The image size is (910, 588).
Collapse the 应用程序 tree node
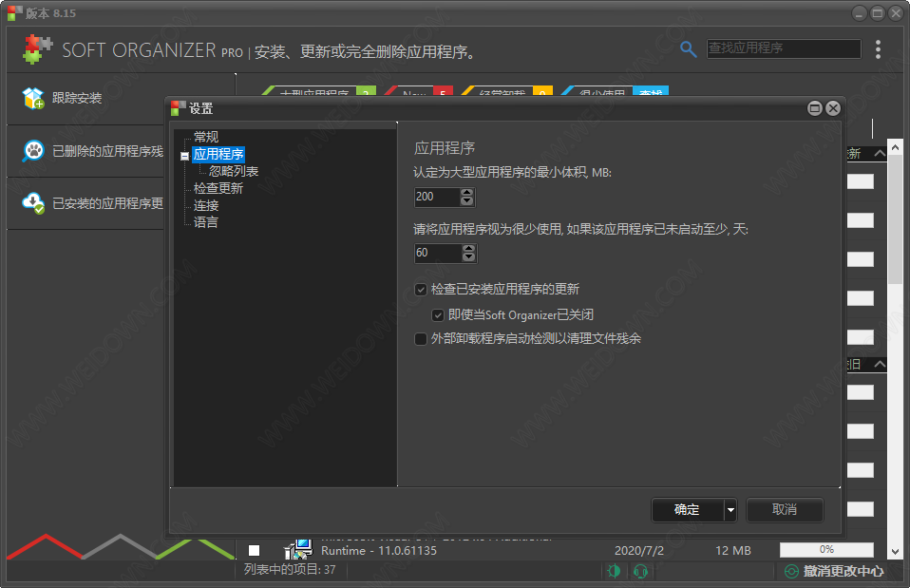184,155
